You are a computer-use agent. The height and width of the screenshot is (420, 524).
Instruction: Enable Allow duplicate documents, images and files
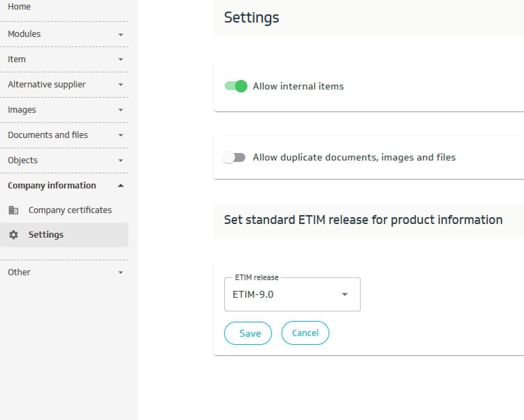click(x=234, y=157)
